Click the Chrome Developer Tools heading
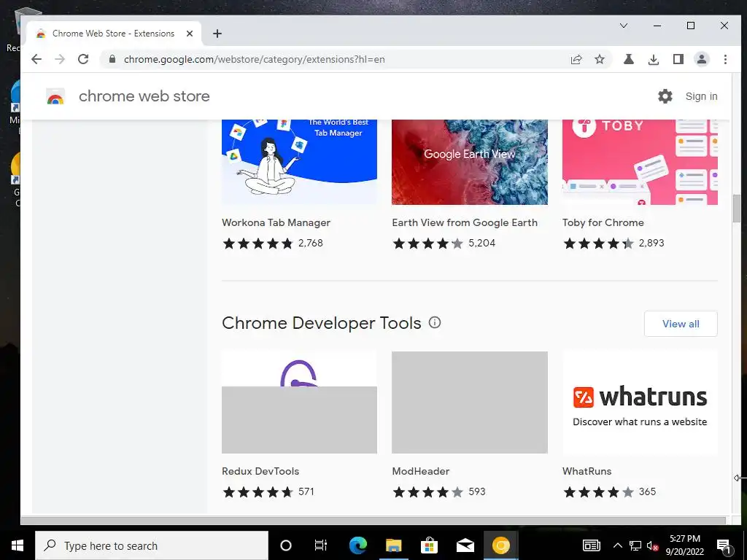Screen dimensions: 747x560 click(322, 323)
